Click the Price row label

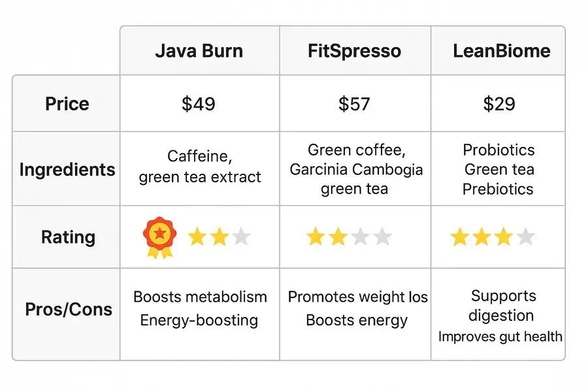click(67, 104)
